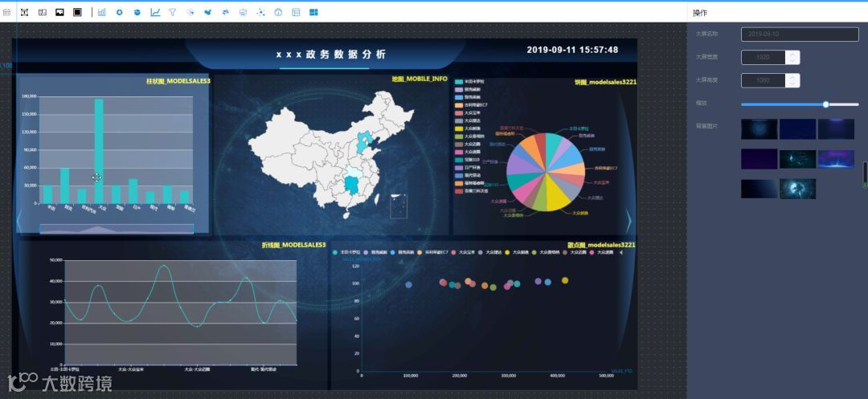Choose the first background thumbnail in top row
This screenshot has width=868, height=399.
tap(759, 128)
